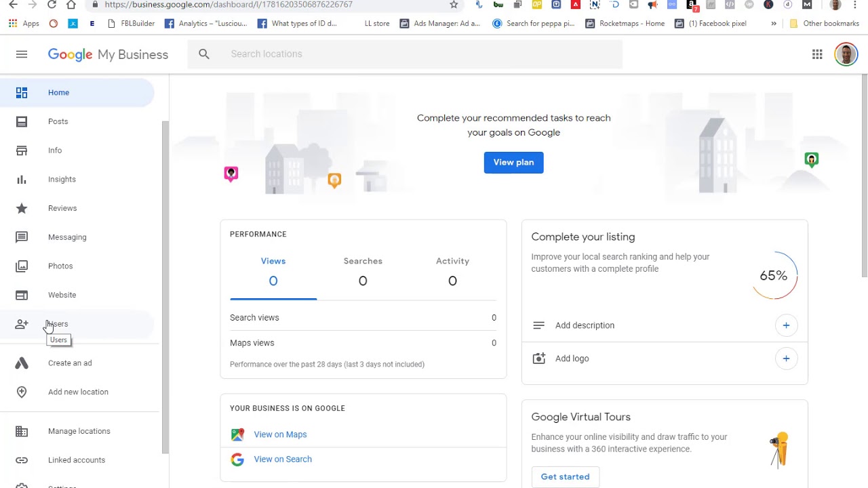The height and width of the screenshot is (488, 868).
Task: Open the hamburger main menu
Action: point(22,54)
